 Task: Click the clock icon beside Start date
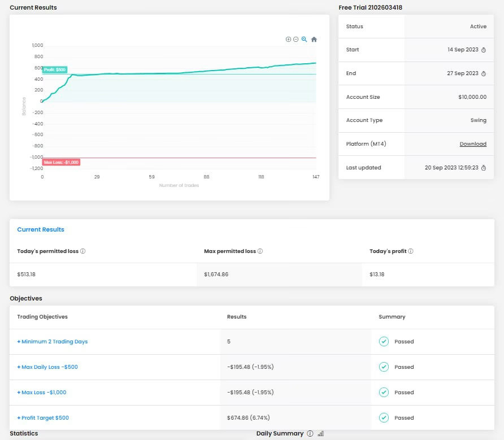tap(484, 50)
